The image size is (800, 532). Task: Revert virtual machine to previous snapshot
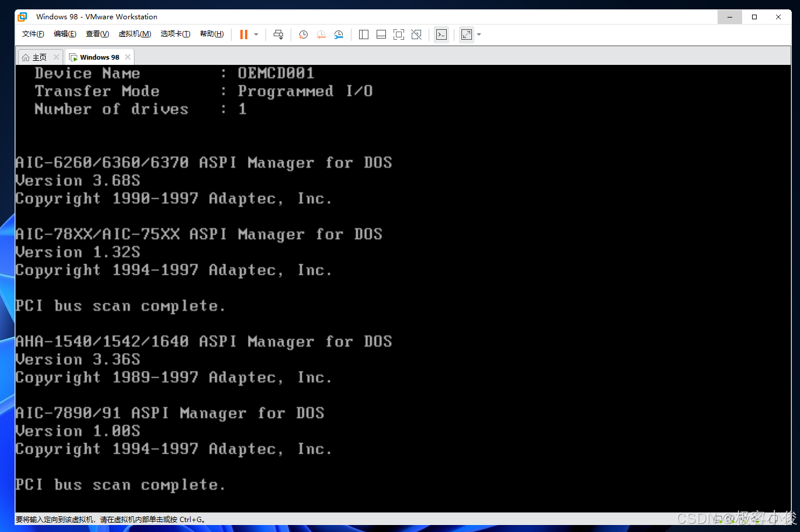point(321,34)
